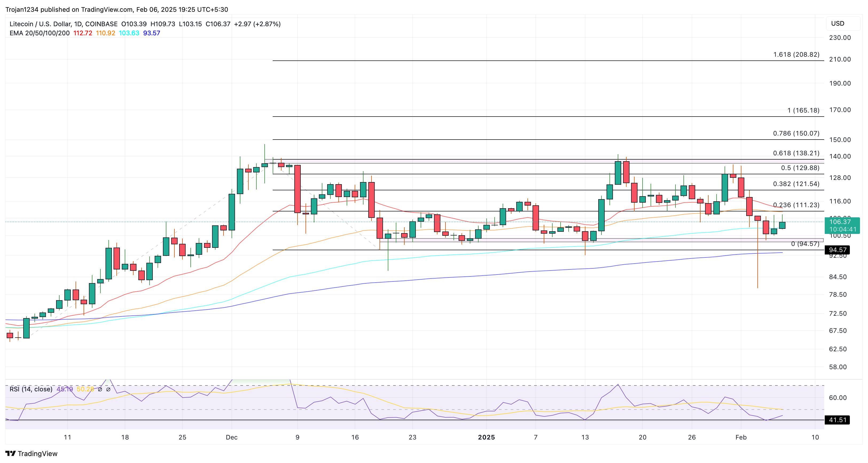This screenshot has width=868, height=463.
Task: Click the 0.236 (111.23) Fibonacci label
Action: pyautogui.click(x=796, y=205)
